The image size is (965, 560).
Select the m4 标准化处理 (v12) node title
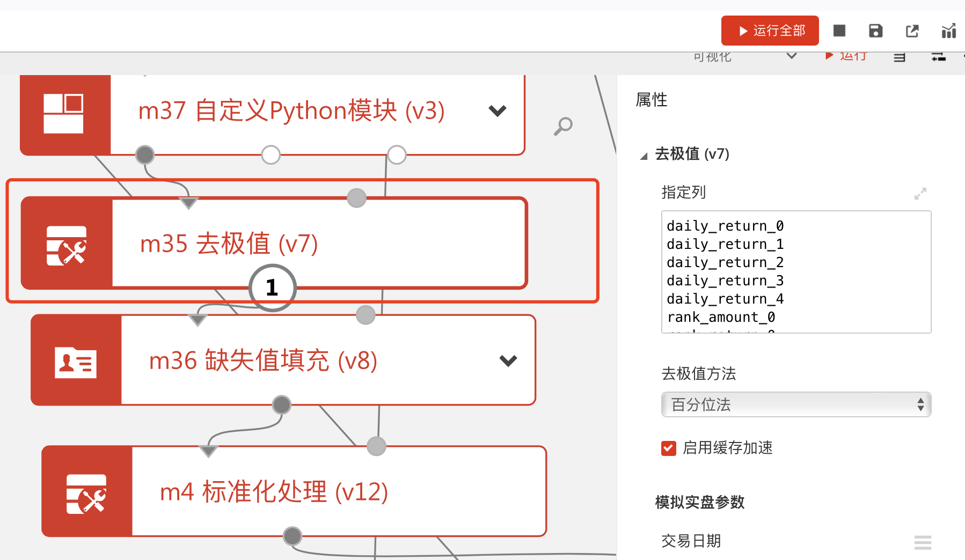[x=274, y=492]
